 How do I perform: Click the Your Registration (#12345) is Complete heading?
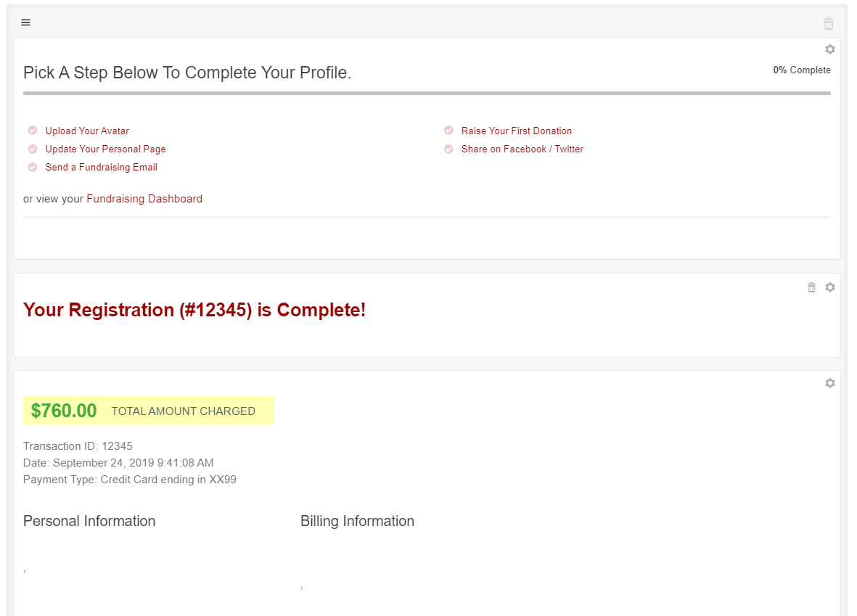[194, 310]
